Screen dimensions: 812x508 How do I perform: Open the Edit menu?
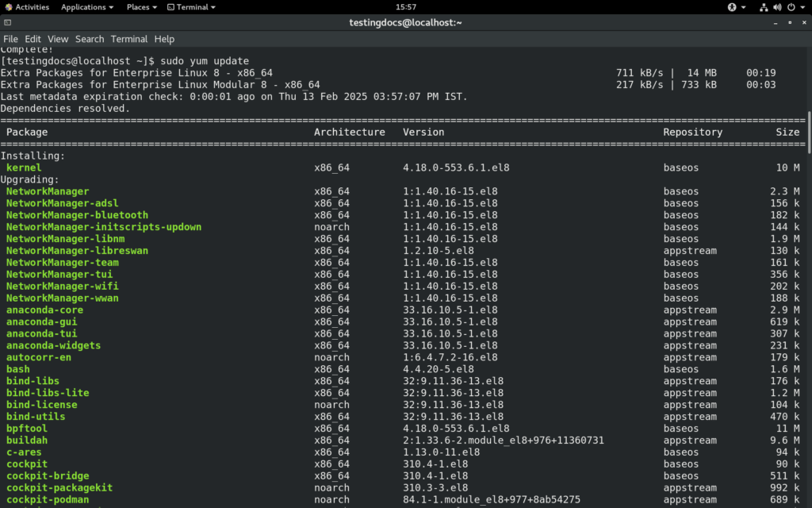[x=33, y=38]
